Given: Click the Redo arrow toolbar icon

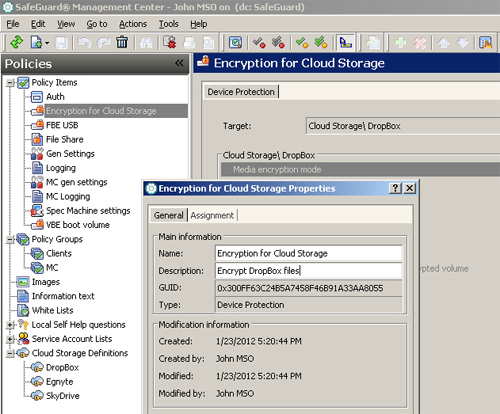Looking at the screenshot, I should pyautogui.click(x=103, y=43).
